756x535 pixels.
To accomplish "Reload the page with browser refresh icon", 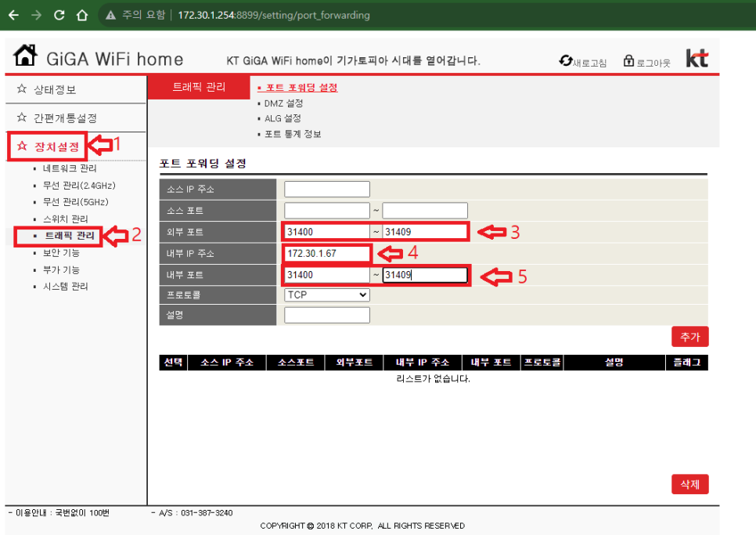I will (x=59, y=15).
